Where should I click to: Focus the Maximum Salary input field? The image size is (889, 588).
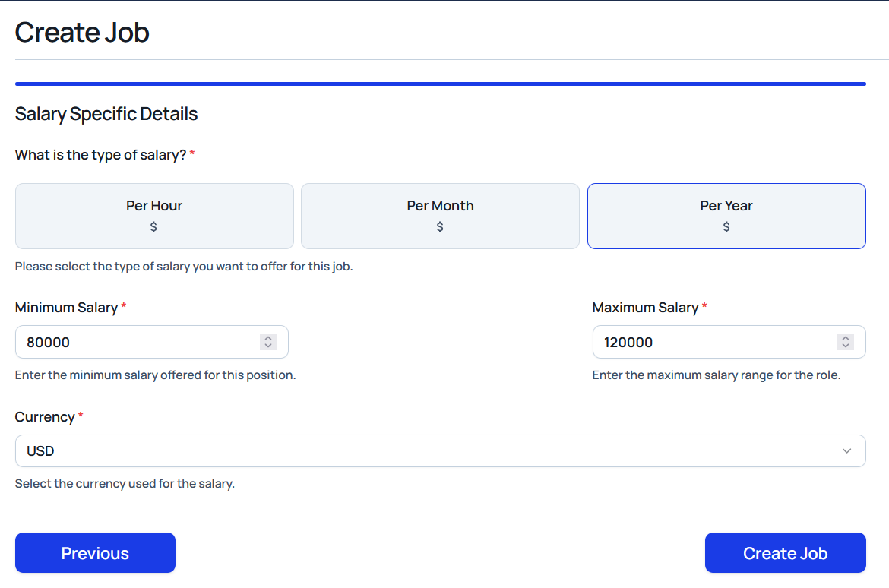coord(714,343)
